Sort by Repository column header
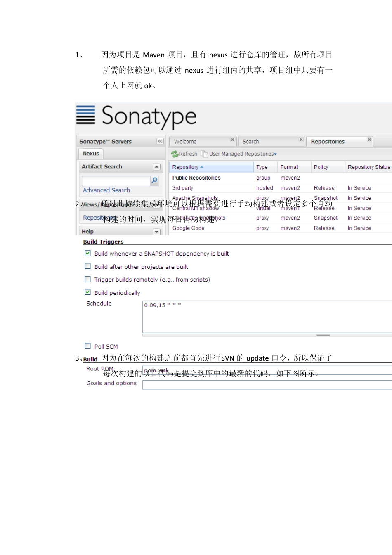Screen dimensions: 392x555 pos(211,167)
